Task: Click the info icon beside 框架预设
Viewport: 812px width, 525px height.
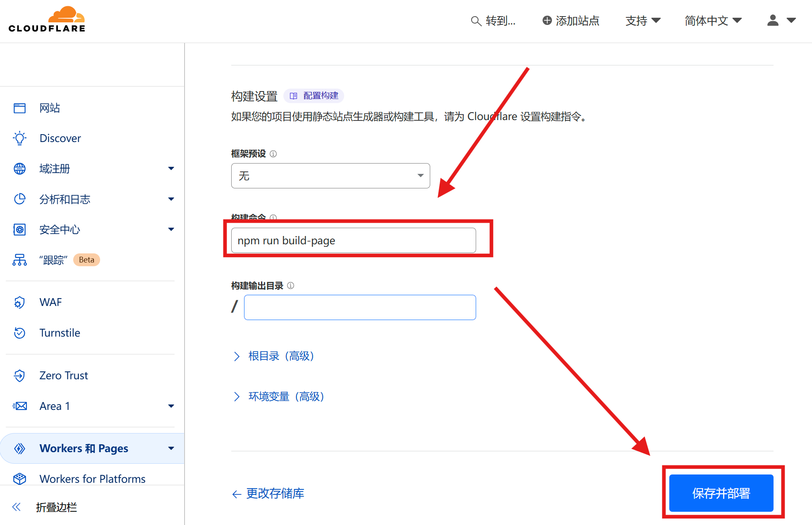Action: [x=273, y=154]
